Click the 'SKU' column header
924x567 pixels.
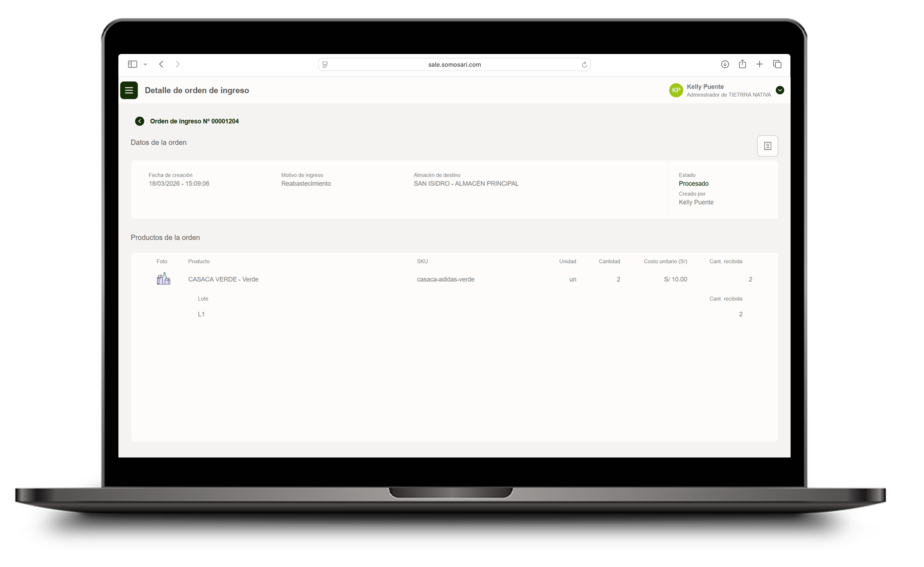click(422, 261)
